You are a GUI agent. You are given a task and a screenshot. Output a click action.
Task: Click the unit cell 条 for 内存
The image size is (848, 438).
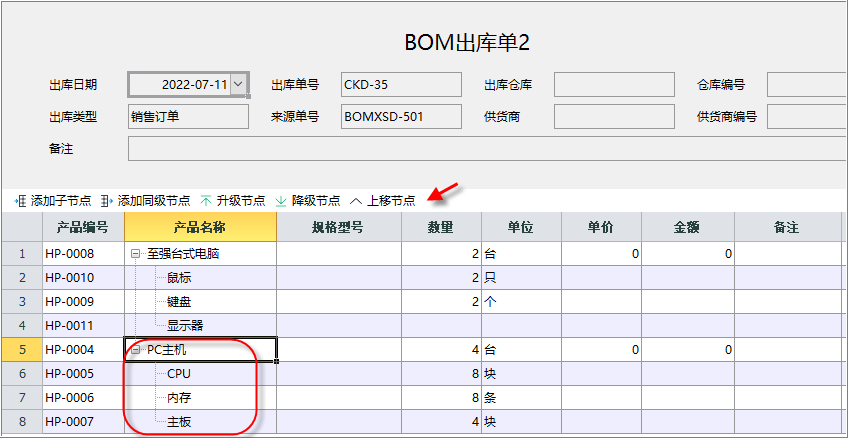point(521,398)
